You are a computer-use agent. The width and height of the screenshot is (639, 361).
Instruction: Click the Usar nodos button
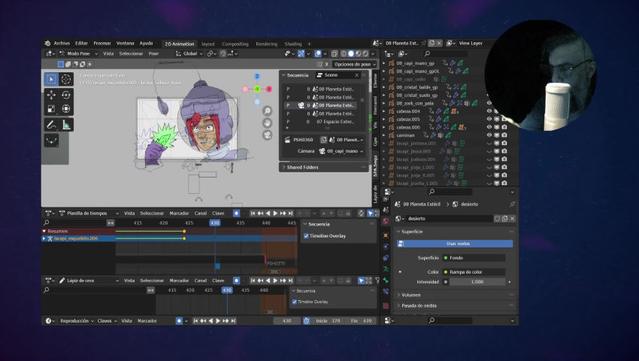[x=455, y=244]
